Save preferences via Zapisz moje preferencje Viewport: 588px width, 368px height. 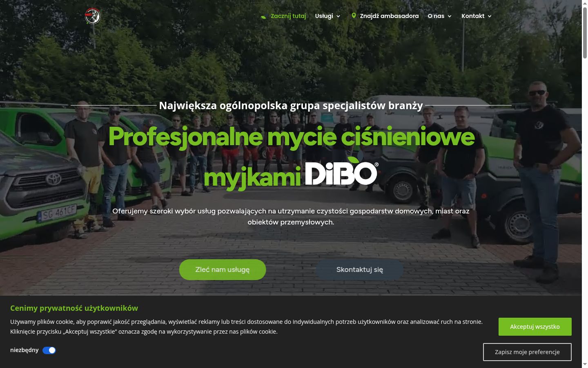click(527, 352)
